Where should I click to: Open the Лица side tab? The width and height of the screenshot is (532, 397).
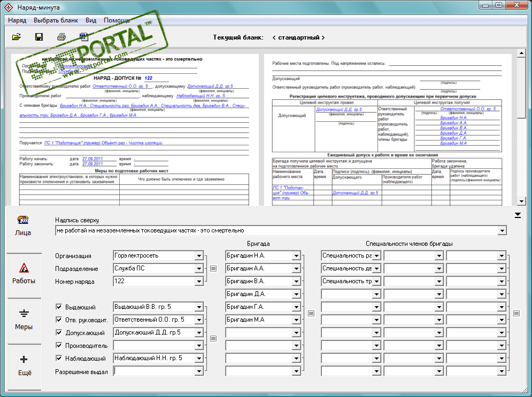[x=23, y=226]
